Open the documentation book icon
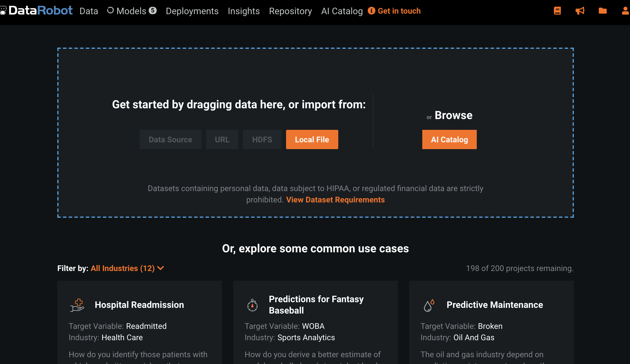Viewport: 630px width, 364px height. (557, 11)
